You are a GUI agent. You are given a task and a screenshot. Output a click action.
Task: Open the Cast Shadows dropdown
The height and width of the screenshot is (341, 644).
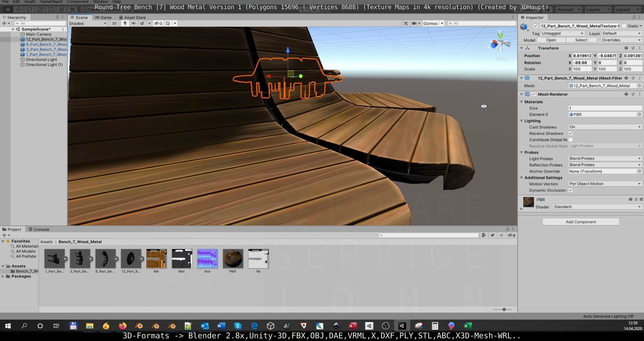(604, 127)
